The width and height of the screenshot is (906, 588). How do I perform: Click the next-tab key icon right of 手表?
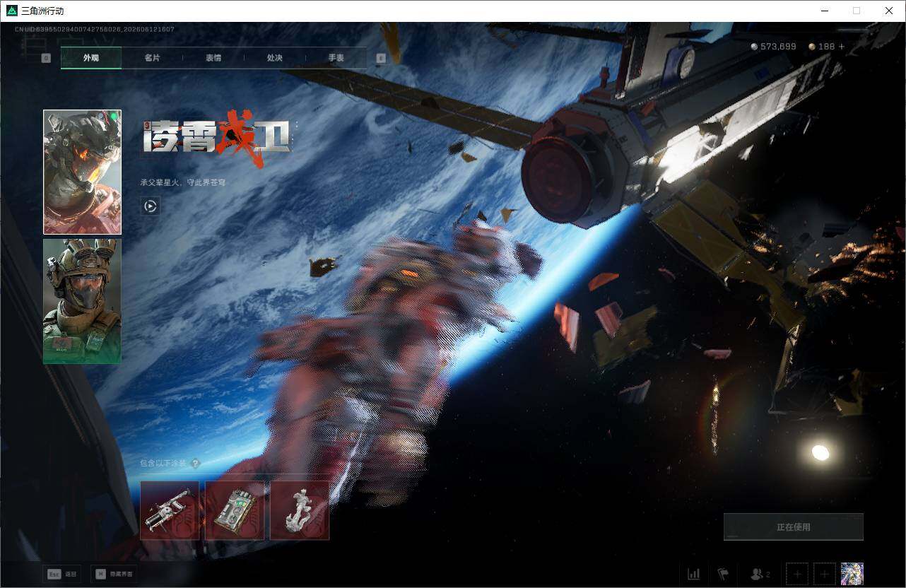tap(382, 58)
